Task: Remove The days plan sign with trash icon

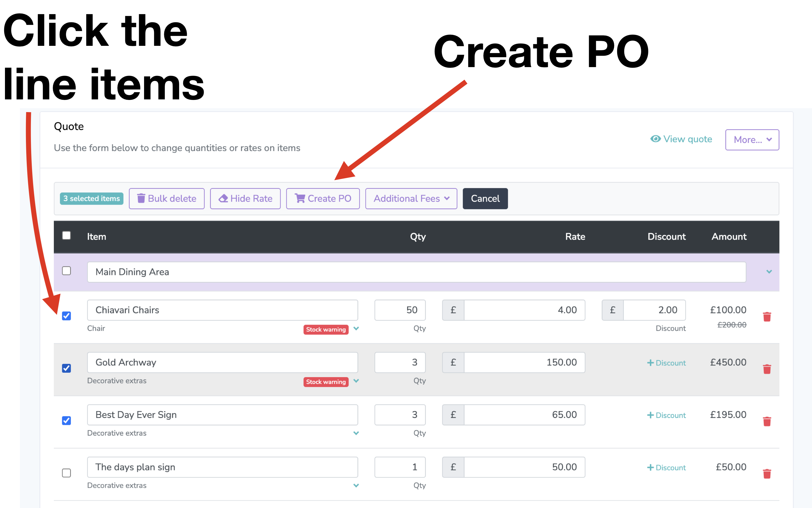Action: [767, 474]
